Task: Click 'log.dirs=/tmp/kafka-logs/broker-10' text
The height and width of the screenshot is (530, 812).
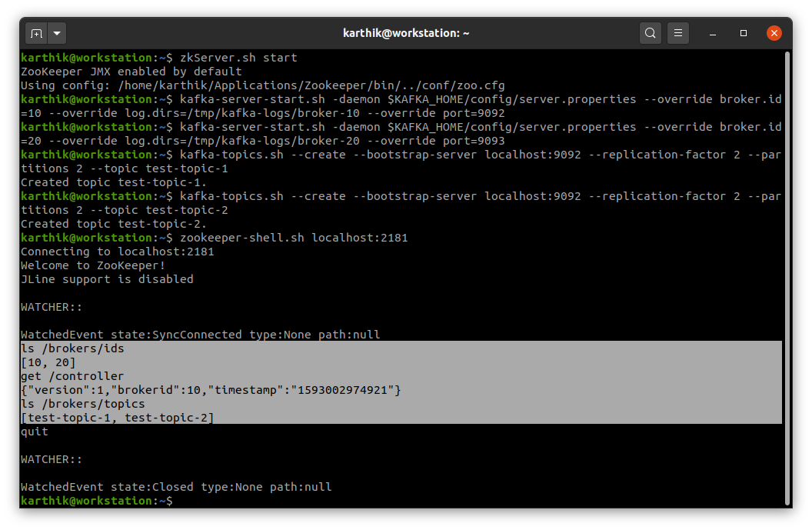Action: (x=242, y=113)
